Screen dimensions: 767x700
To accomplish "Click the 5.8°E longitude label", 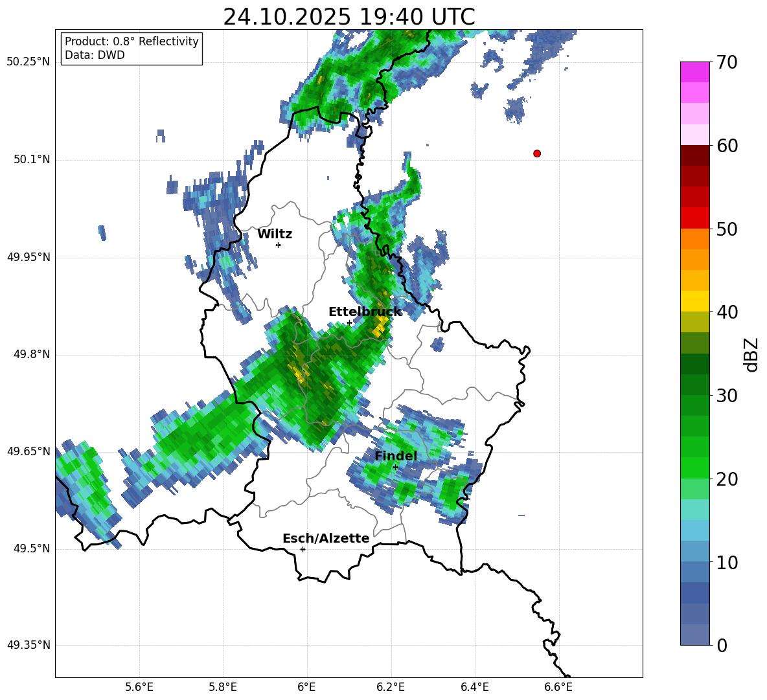I will pyautogui.click(x=223, y=687).
